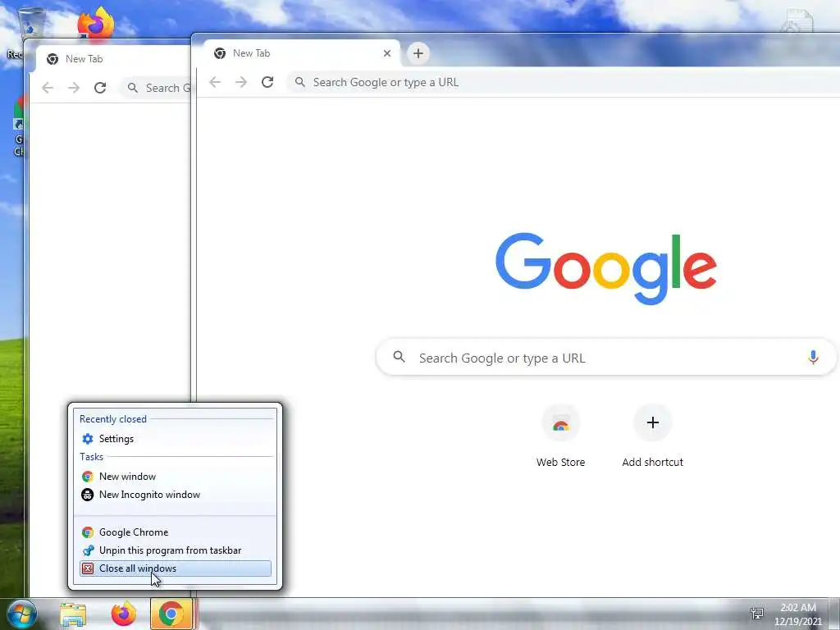
Task: Select the Firefox desktop icon
Action: (96, 24)
